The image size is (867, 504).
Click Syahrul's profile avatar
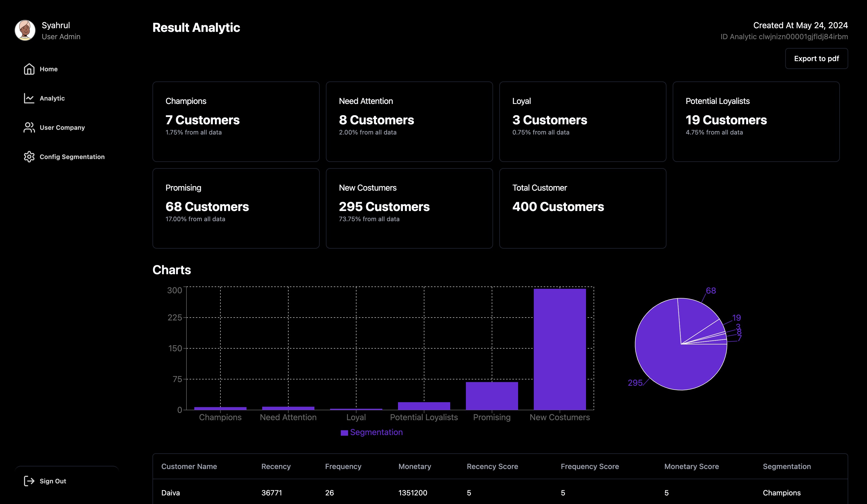(25, 30)
